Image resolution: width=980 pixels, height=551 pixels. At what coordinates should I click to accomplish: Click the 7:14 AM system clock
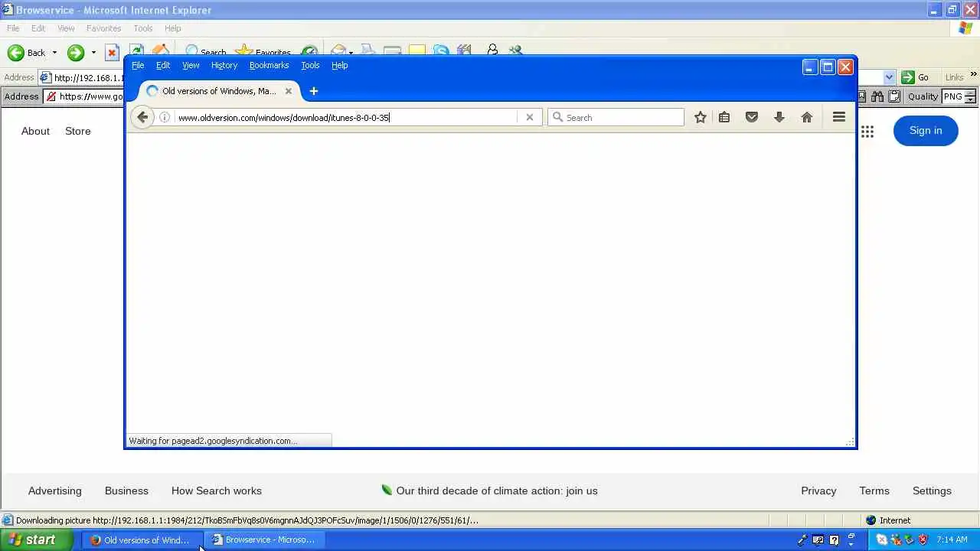(x=952, y=540)
